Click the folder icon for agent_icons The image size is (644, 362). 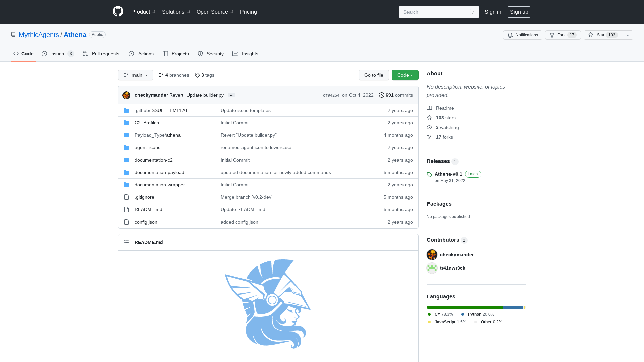point(126,147)
